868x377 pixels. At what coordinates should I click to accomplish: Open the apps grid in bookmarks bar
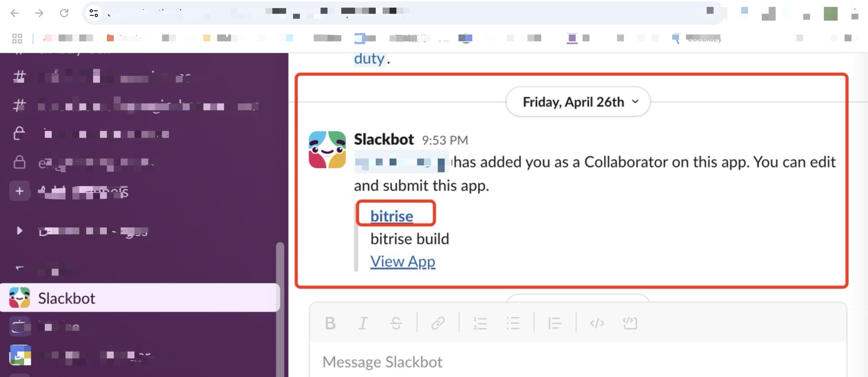pyautogui.click(x=17, y=38)
